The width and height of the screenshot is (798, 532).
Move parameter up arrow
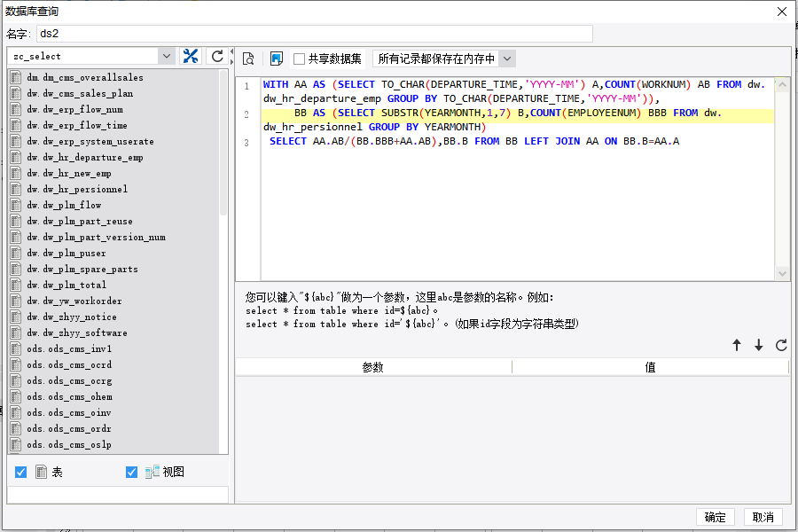click(737, 345)
